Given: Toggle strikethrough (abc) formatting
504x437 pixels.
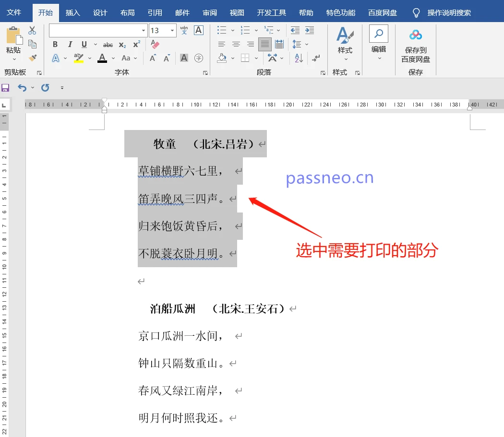Looking at the screenshot, I should (108, 45).
